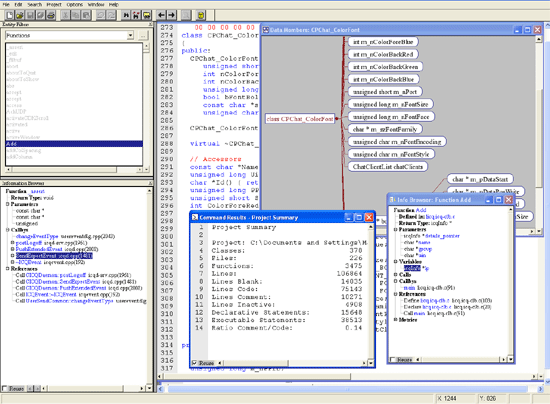
Task: Click the ChatClientList chatClients graph node
Action: pos(388,167)
